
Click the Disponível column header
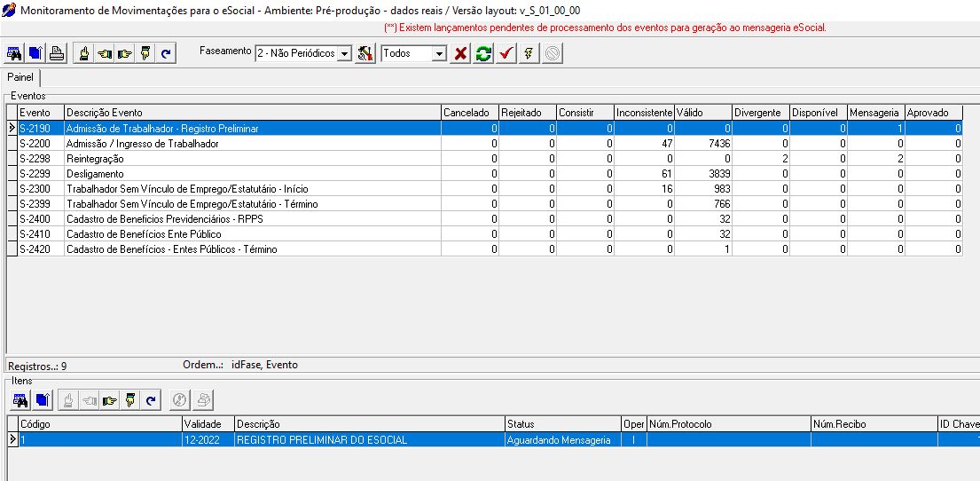pos(819,113)
